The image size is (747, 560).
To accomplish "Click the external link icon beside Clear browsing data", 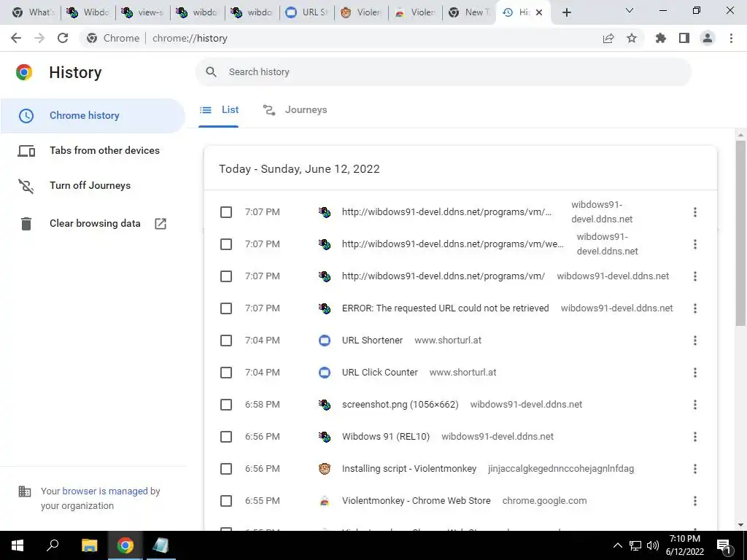I will click(160, 224).
